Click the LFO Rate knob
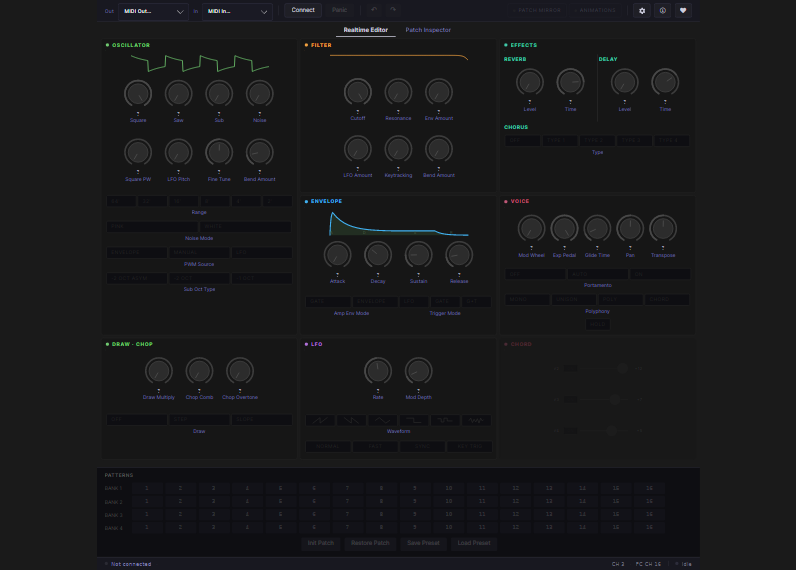796x570 pixels. pos(378,372)
